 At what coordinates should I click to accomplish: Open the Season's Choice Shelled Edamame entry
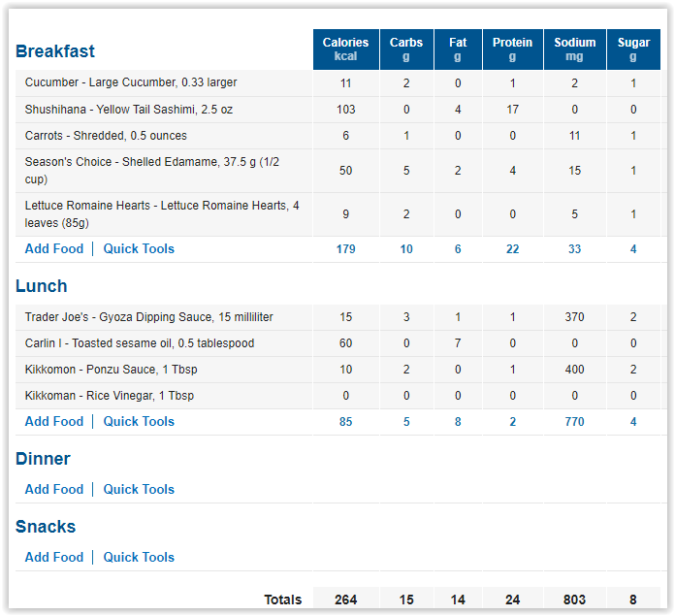[x=152, y=171]
